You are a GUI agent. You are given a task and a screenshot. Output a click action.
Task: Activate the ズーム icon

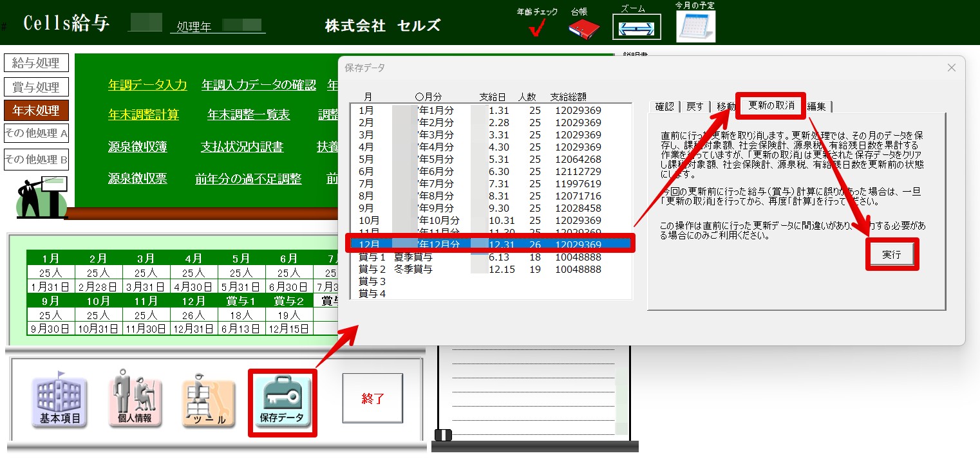click(636, 27)
